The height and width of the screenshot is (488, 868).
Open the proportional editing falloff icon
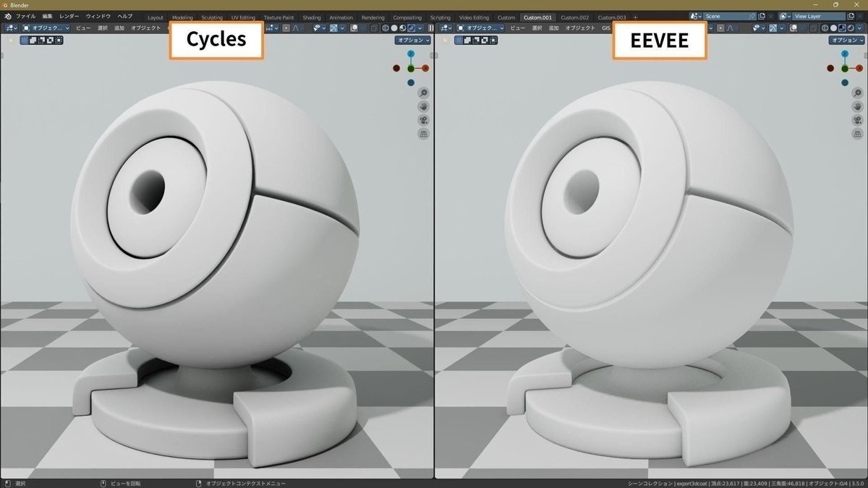click(295, 27)
